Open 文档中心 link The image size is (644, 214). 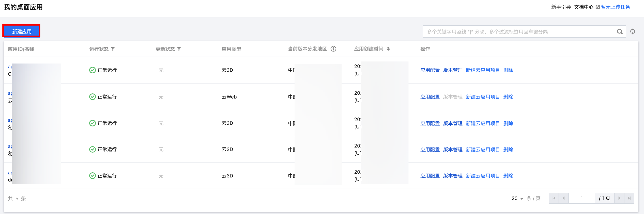pyautogui.click(x=584, y=7)
